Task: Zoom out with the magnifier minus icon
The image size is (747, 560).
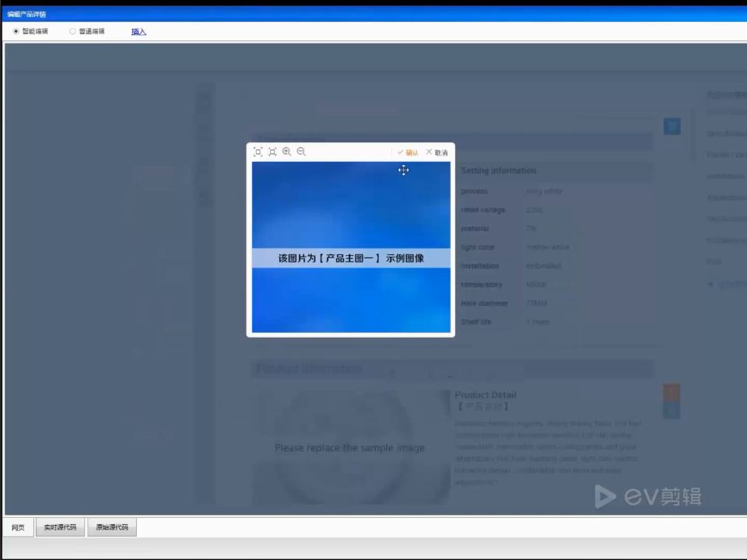Action: (x=301, y=152)
